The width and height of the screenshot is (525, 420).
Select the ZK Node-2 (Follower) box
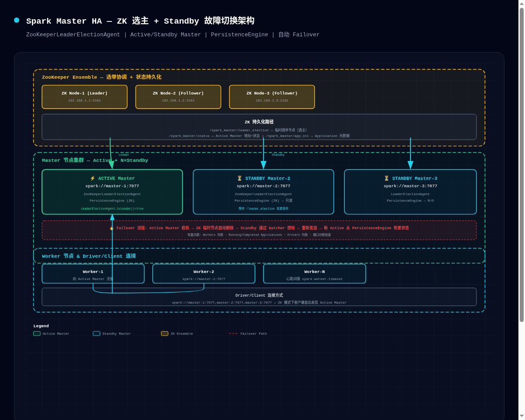pyautogui.click(x=178, y=97)
